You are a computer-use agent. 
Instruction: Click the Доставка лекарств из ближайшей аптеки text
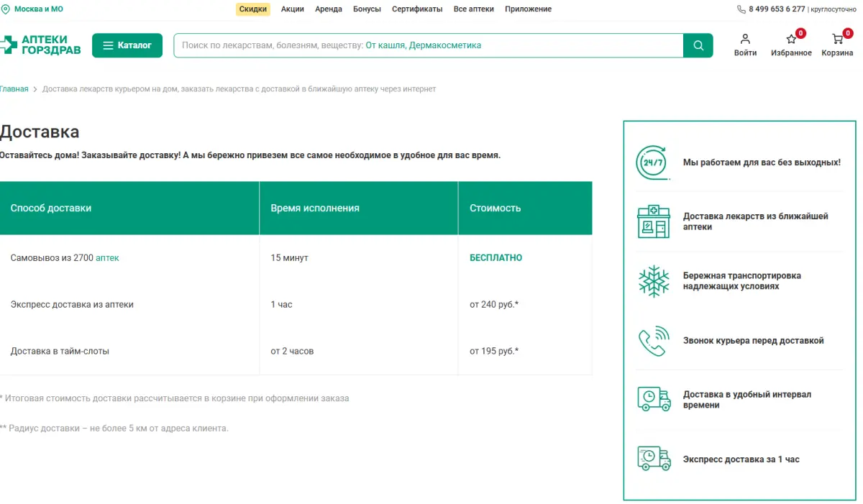pos(756,221)
